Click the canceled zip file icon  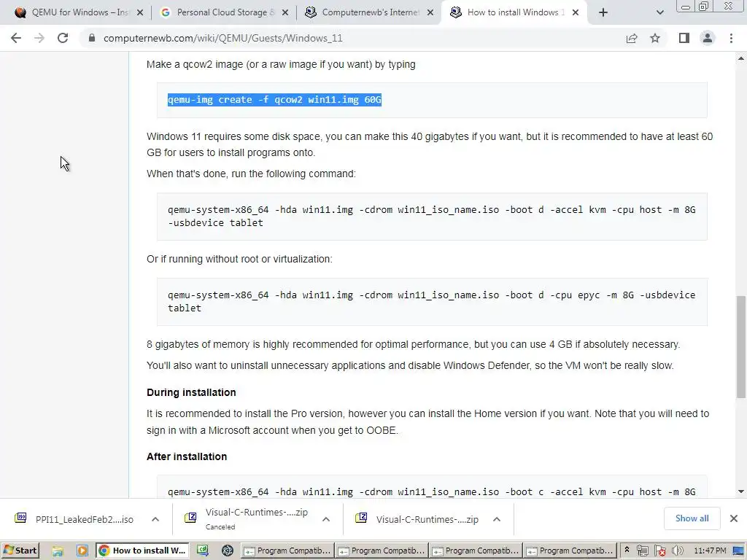190,518
